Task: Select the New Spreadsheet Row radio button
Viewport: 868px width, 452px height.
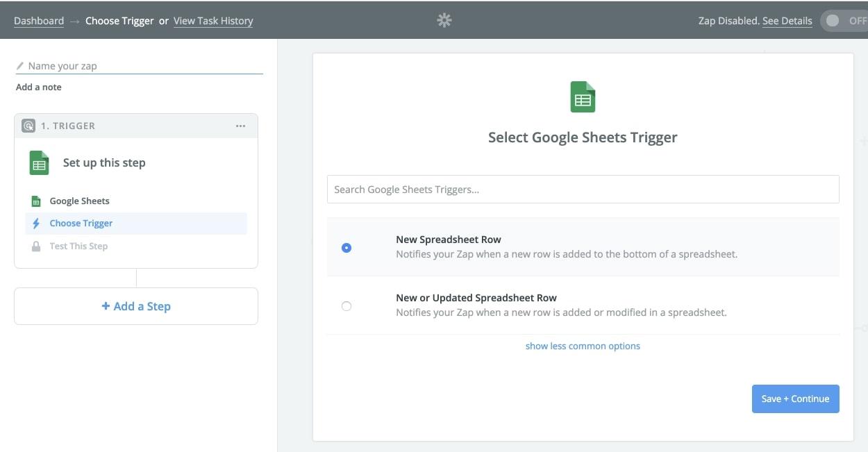Action: [347, 248]
